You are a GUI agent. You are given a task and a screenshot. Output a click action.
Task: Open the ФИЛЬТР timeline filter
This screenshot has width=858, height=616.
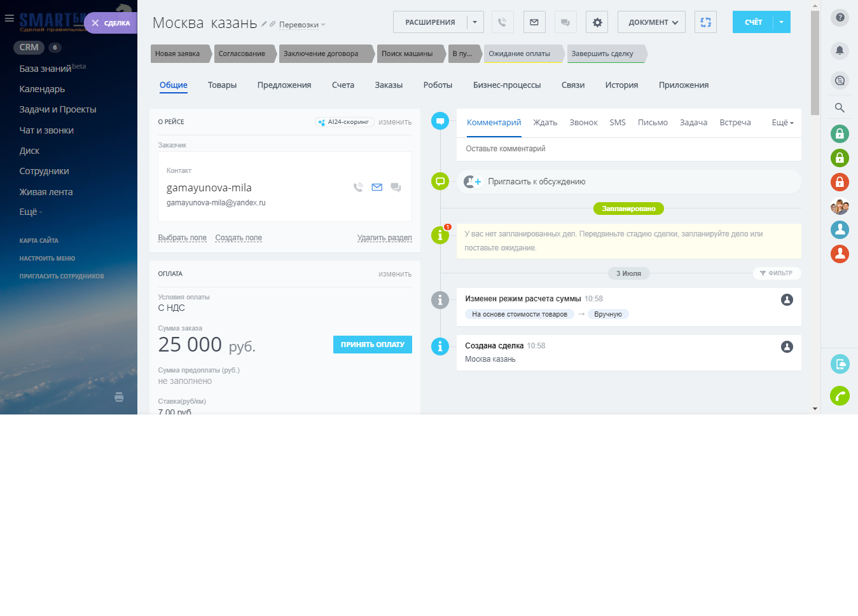(x=777, y=273)
